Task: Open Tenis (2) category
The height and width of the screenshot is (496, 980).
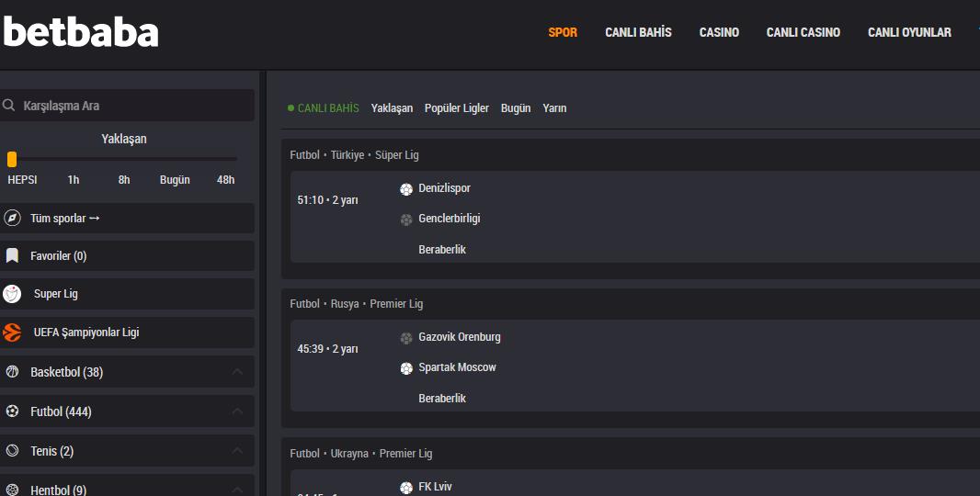Action: (x=127, y=450)
